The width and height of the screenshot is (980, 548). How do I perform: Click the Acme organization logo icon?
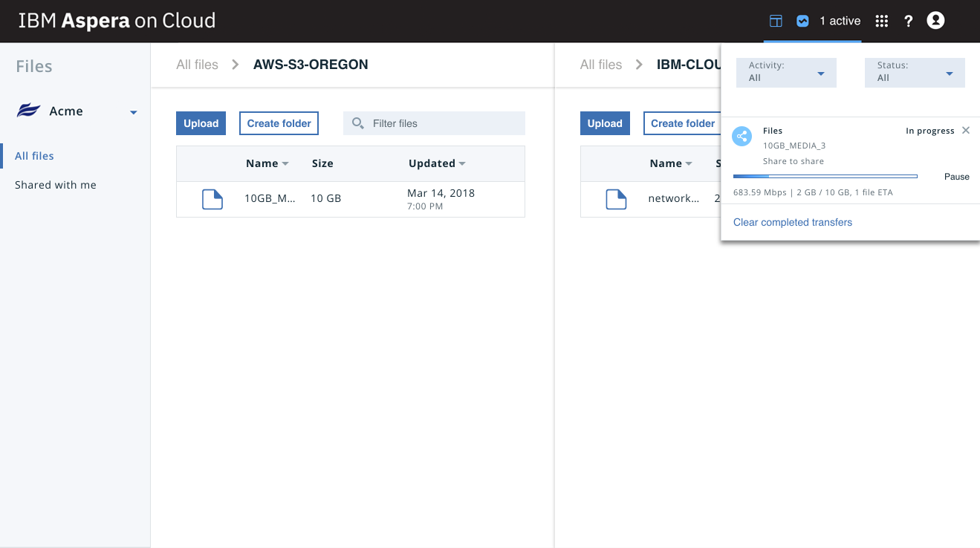(x=27, y=111)
